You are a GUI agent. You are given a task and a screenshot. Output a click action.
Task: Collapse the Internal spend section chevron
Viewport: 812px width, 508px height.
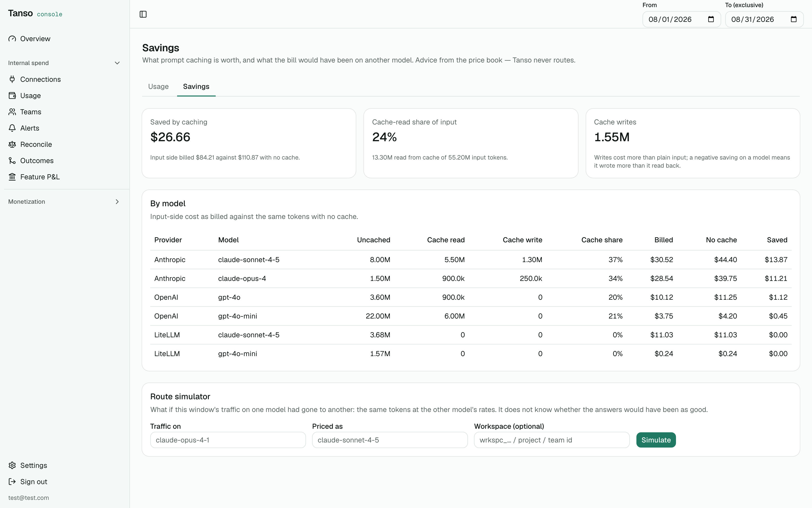click(117, 63)
